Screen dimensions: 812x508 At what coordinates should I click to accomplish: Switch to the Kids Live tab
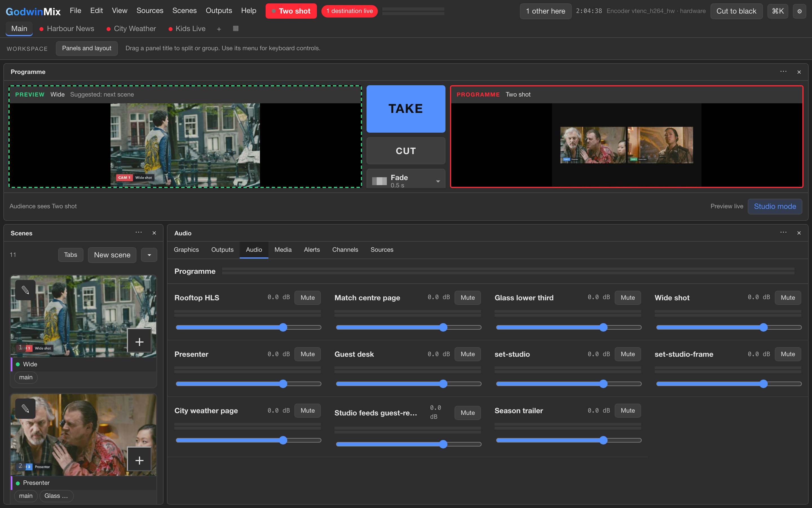click(187, 29)
